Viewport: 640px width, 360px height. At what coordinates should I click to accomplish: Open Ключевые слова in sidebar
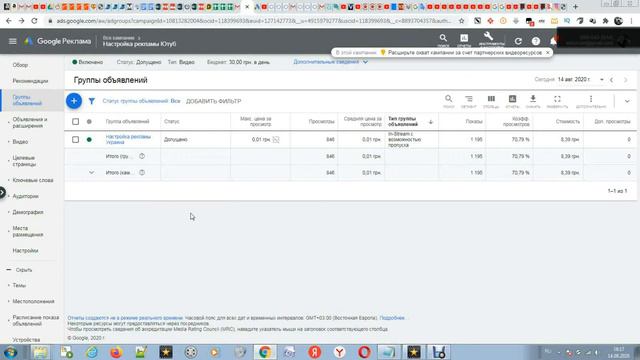tap(33, 180)
